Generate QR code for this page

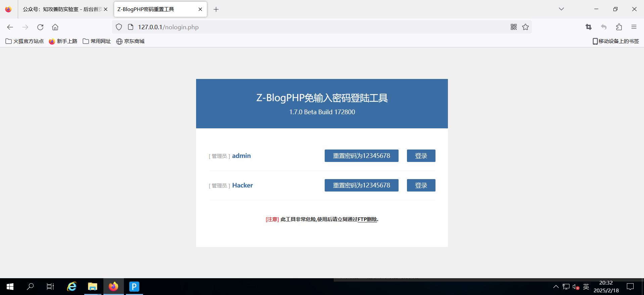tap(514, 27)
